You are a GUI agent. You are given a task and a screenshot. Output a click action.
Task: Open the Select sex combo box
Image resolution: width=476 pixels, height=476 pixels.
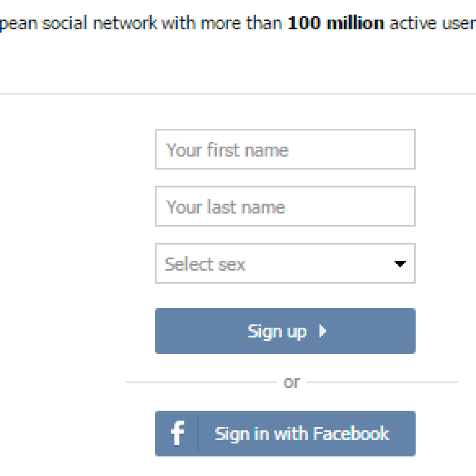pyautogui.click(x=284, y=264)
